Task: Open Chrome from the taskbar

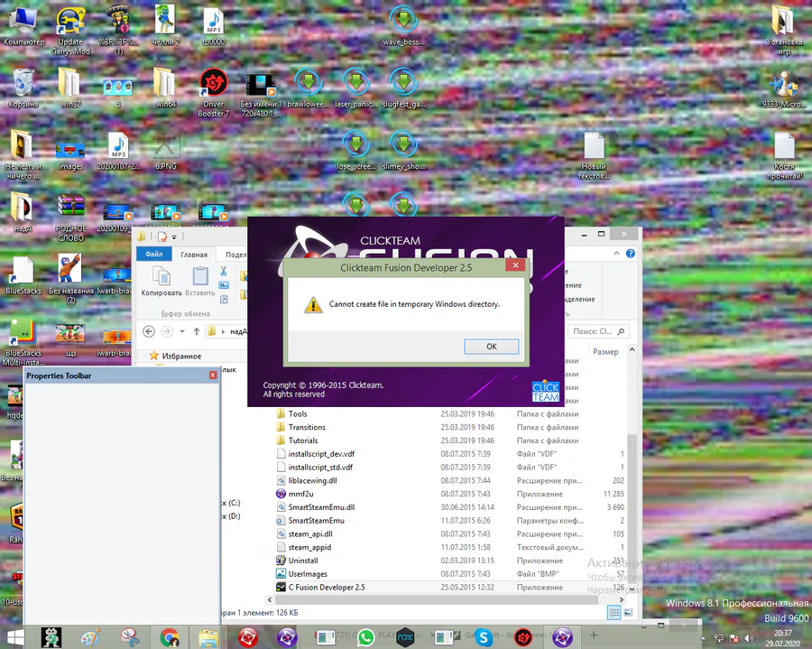Action: tap(169, 637)
